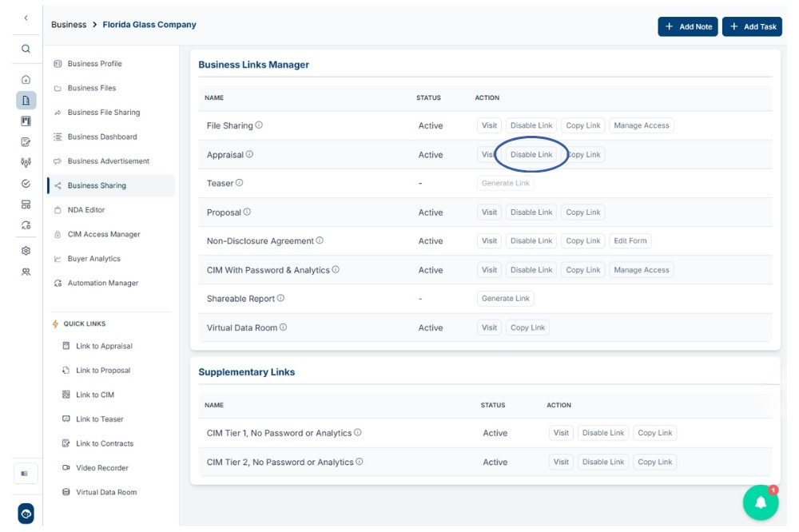The width and height of the screenshot is (799, 532).
Task: Click info icon beside CIM Tier 2 row
Action: [360, 461]
